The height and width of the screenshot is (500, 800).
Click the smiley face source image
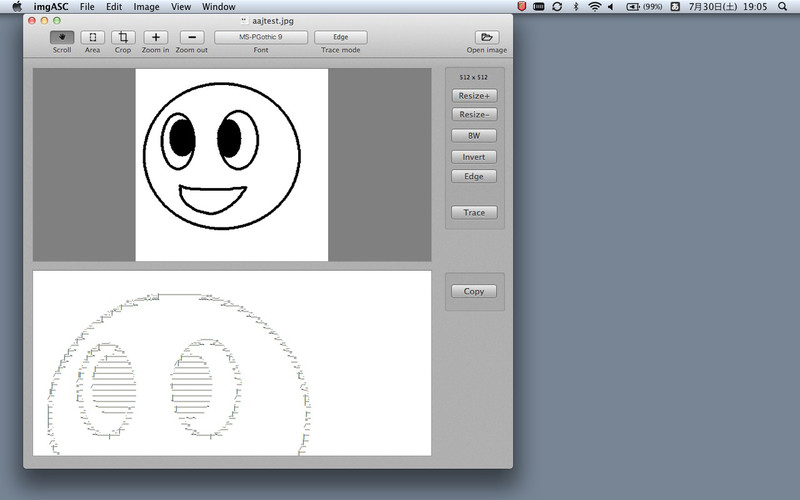tap(232, 165)
